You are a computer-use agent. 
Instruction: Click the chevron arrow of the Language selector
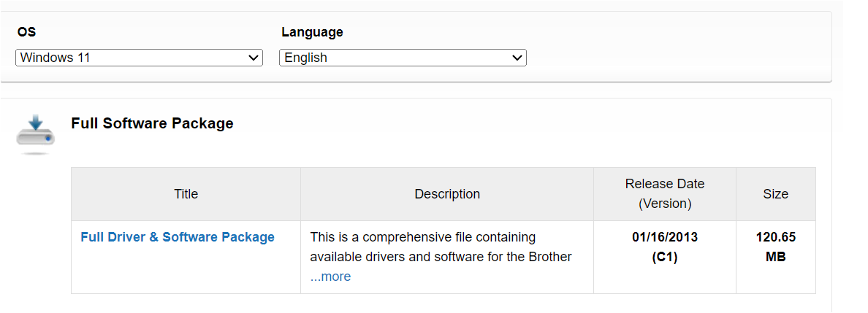pos(517,58)
